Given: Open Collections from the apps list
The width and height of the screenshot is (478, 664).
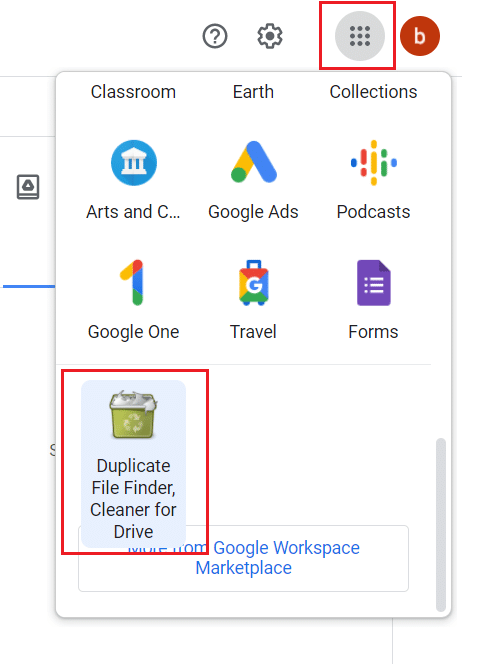Looking at the screenshot, I should pos(373,92).
